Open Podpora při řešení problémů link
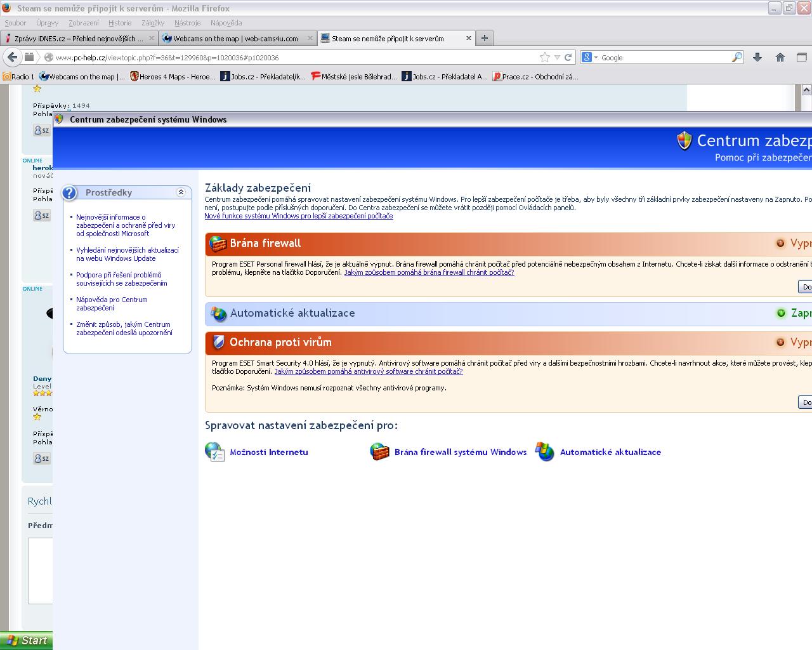Screen dimensions: 812x650 122,279
